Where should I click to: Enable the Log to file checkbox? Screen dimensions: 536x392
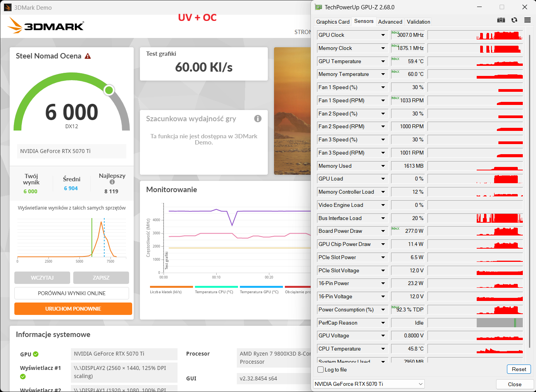321,370
